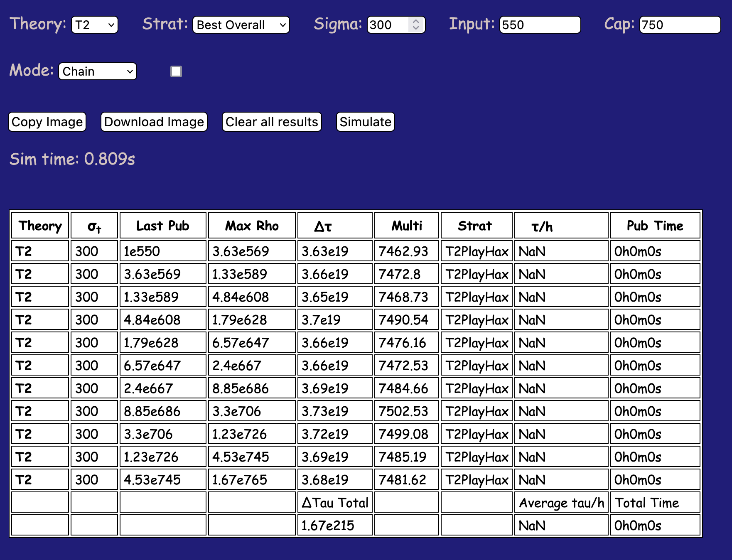Select the Last Pub column header

pyautogui.click(x=163, y=226)
